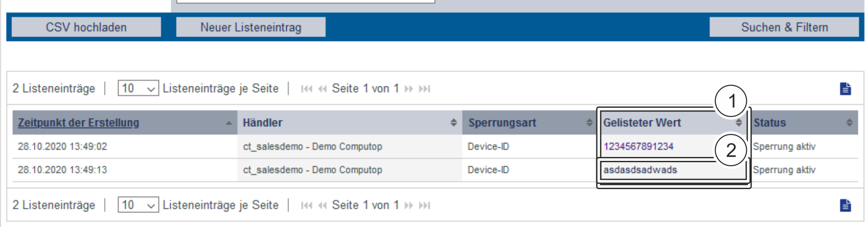The width and height of the screenshot is (868, 227).
Task: Go to last page in bottom pager
Action: click(424, 205)
